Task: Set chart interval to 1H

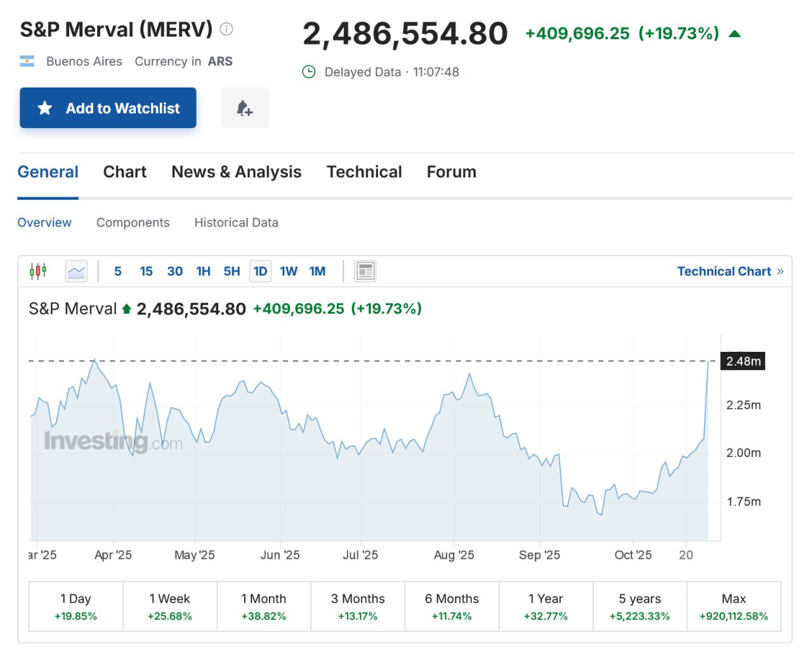Action: pyautogui.click(x=203, y=271)
